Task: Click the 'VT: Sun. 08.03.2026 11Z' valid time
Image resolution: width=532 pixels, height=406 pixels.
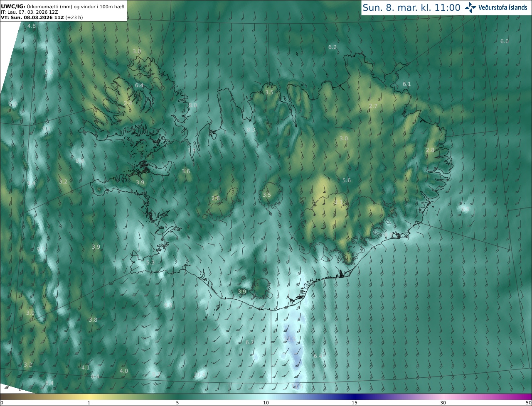Action: 32,17
